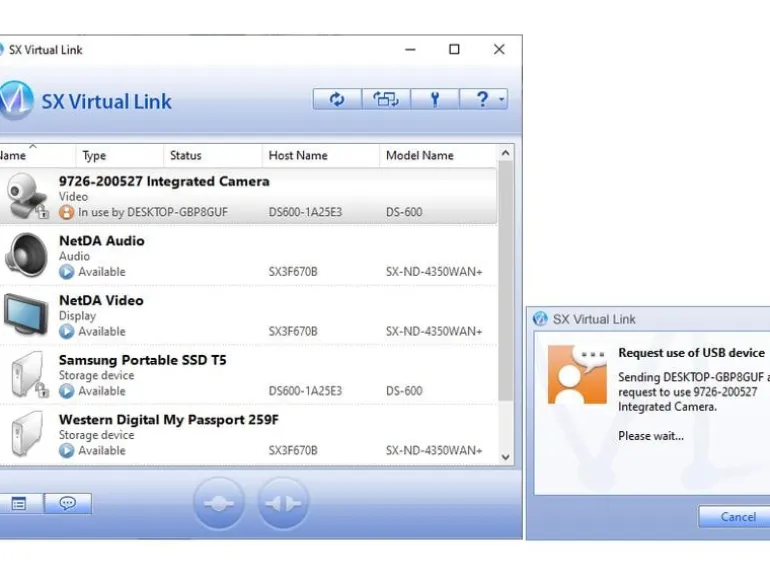Click the orange in-use status icon of Integrated Camera

click(x=66, y=212)
